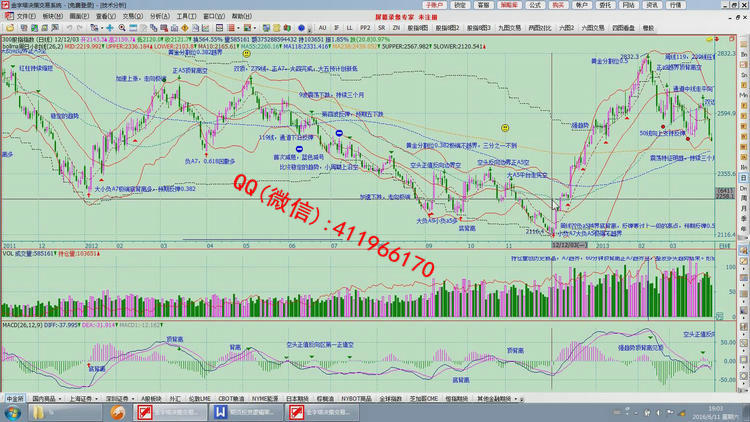Image resolution: width=750 pixels, height=422 pixels.
Task: Open the 分析(A) menu
Action: pyautogui.click(x=159, y=17)
